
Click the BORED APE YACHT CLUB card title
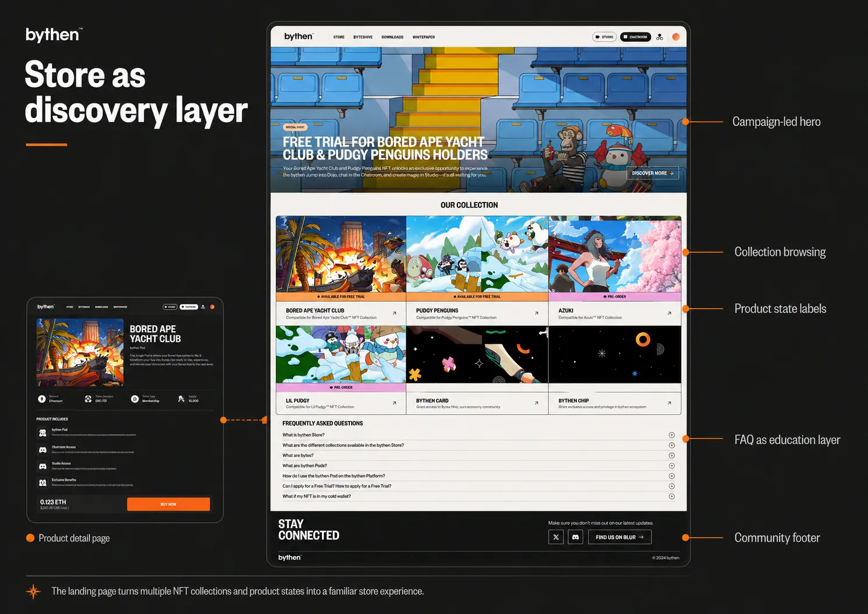pyautogui.click(x=315, y=311)
